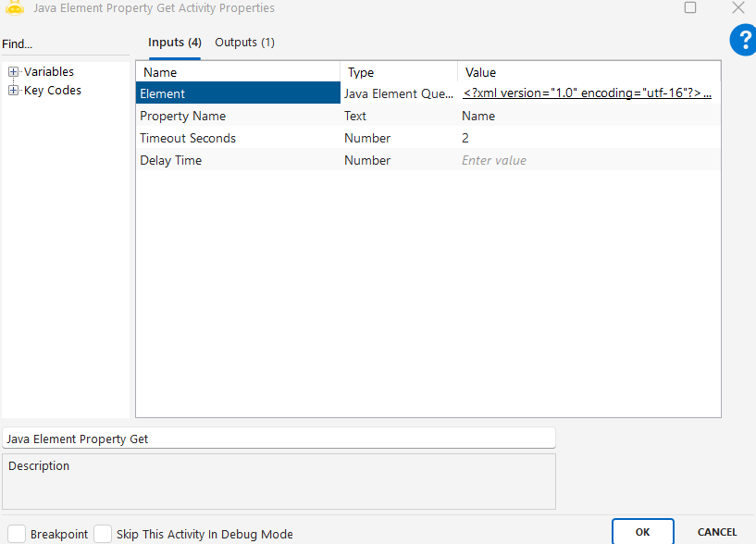Open the Element XML value link
The image size is (756, 544).
point(588,93)
